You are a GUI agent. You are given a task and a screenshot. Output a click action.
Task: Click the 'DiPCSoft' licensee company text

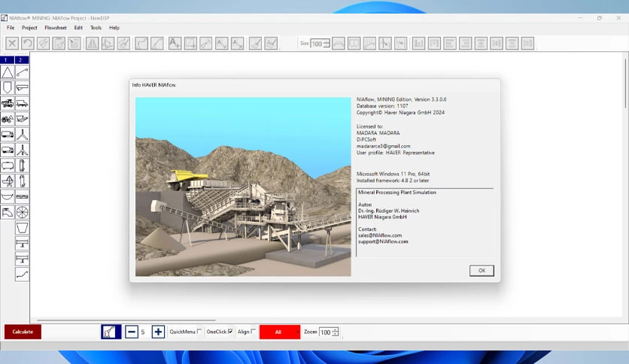(366, 139)
